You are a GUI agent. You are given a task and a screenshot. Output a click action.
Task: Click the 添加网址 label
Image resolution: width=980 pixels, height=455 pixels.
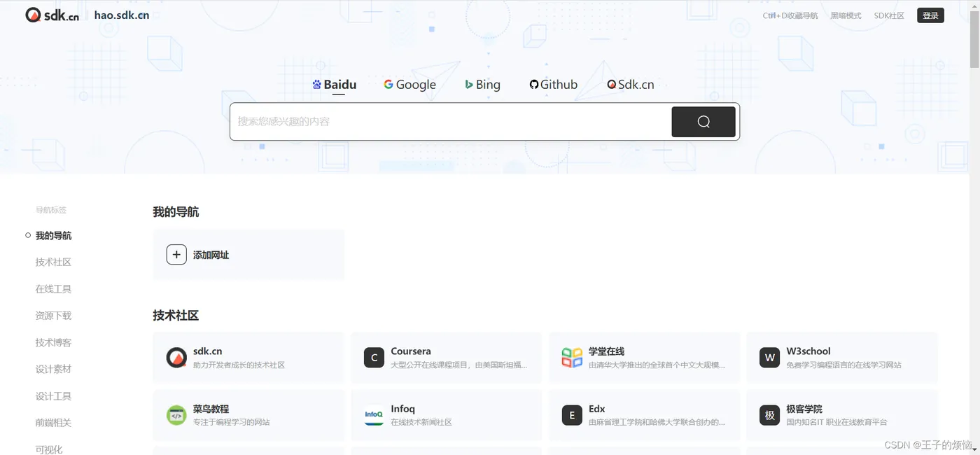(211, 255)
